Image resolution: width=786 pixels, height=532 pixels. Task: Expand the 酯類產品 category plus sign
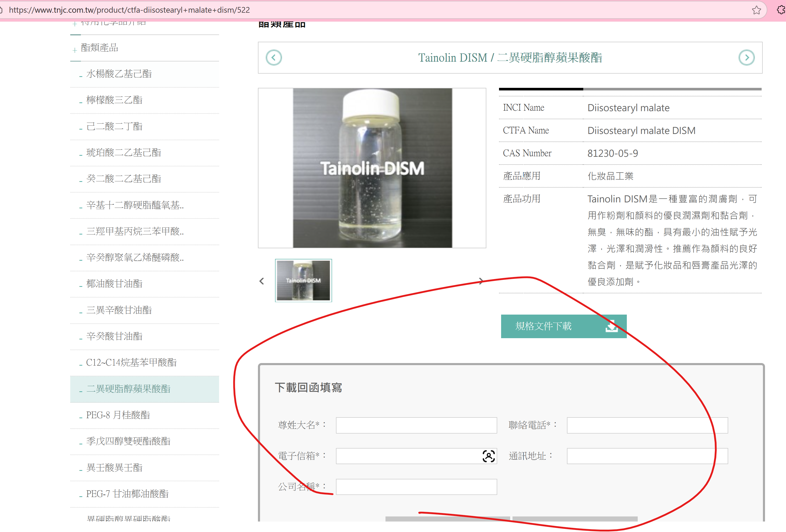[x=75, y=50]
